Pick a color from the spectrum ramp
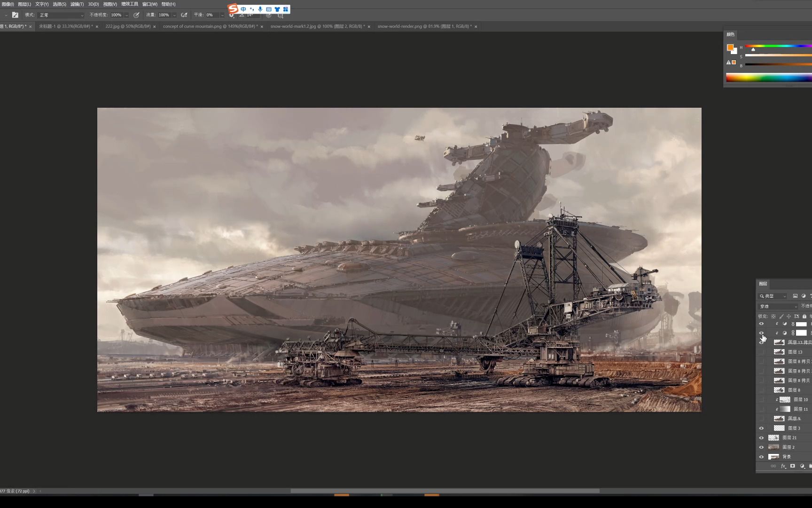The width and height of the screenshot is (812, 508). pyautogui.click(x=769, y=78)
